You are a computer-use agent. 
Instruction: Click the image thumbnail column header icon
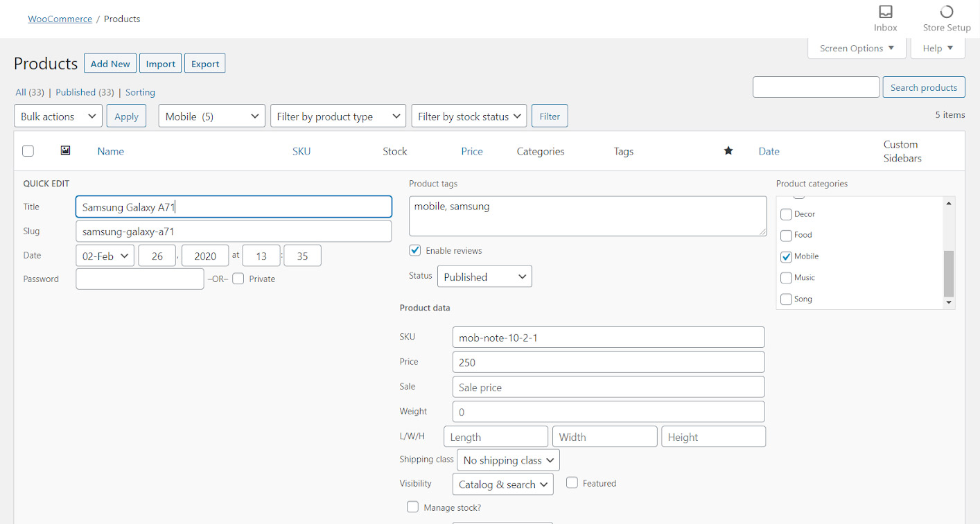point(65,150)
